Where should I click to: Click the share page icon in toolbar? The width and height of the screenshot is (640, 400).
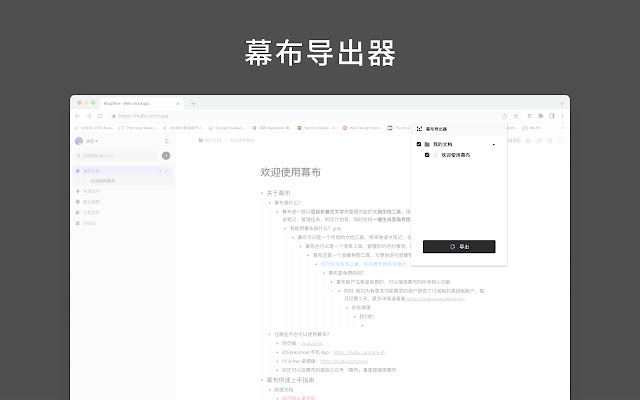(504, 116)
